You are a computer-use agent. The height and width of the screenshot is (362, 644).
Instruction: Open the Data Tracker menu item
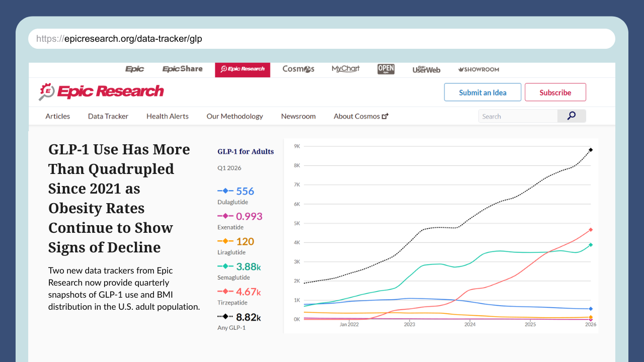click(108, 116)
